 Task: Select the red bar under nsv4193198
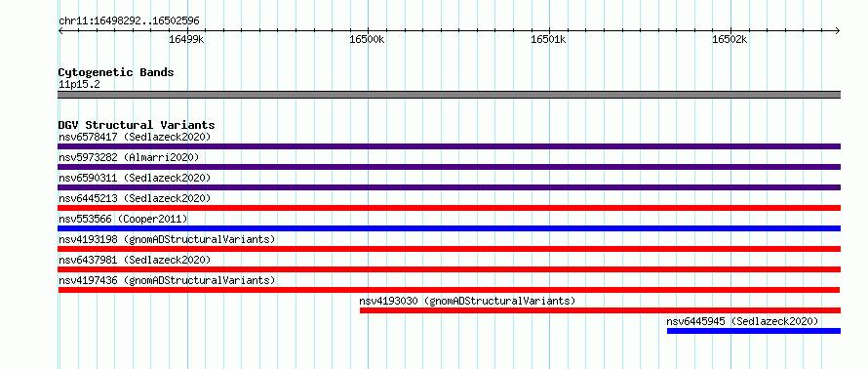click(449, 249)
